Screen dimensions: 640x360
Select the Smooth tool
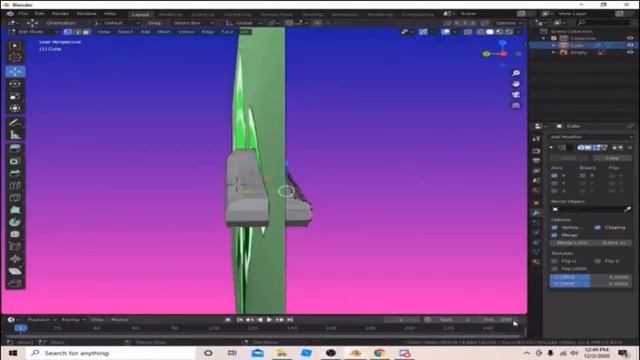click(15, 235)
